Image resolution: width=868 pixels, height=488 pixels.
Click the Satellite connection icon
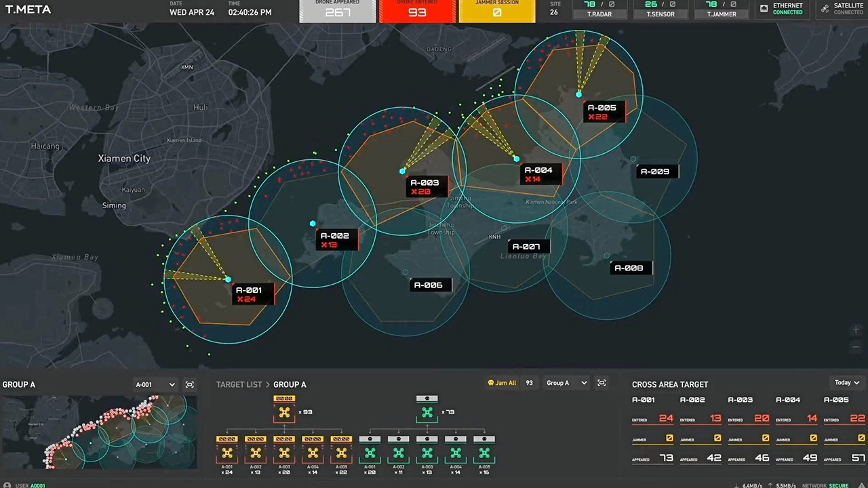pyautogui.click(x=825, y=9)
